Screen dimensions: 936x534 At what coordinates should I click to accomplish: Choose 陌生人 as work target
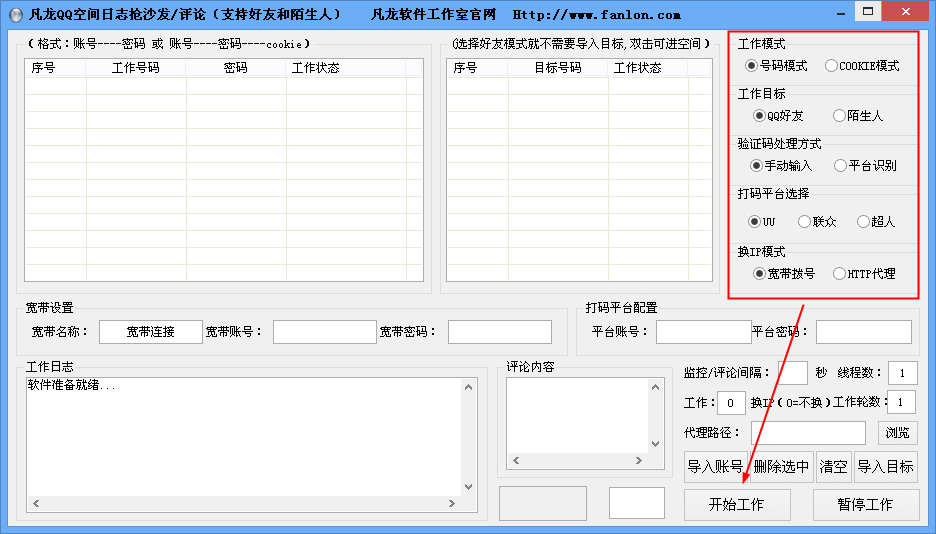pyautogui.click(x=858, y=115)
